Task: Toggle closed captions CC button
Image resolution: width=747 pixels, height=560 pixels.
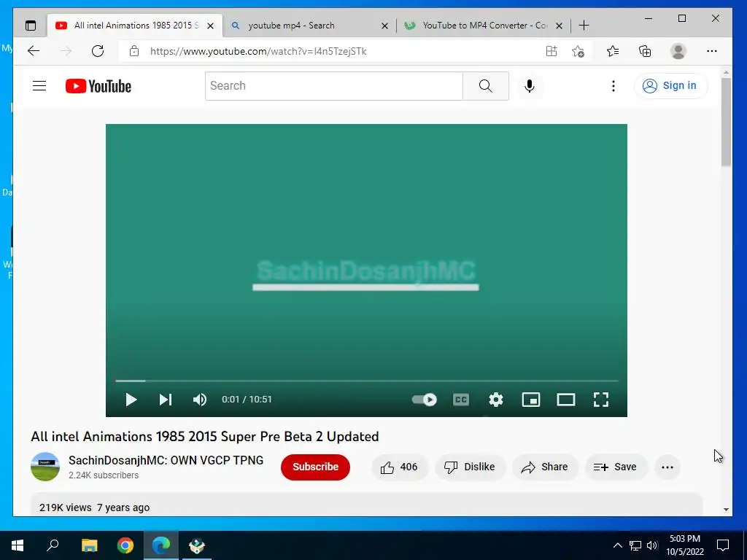Action: pyautogui.click(x=461, y=400)
